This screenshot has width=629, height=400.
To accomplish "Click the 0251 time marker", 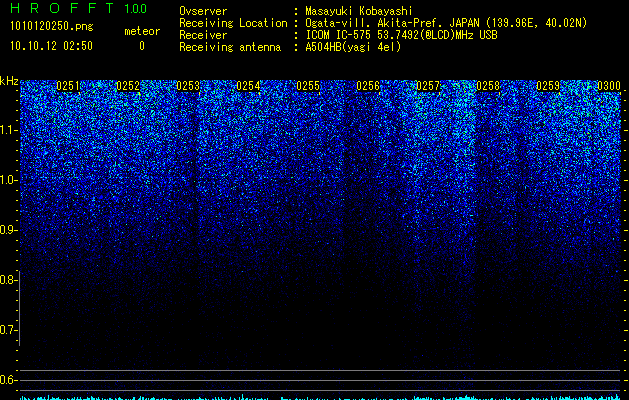I will pyautogui.click(x=68, y=86).
